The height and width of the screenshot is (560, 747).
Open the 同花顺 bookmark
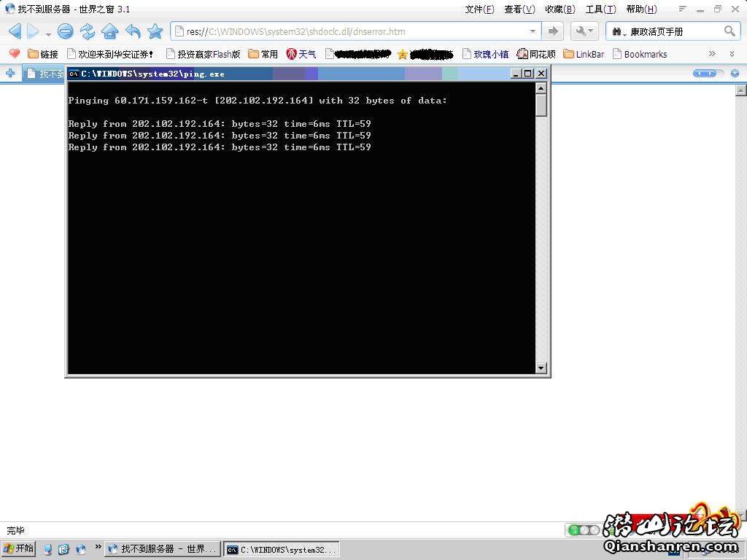coord(536,54)
